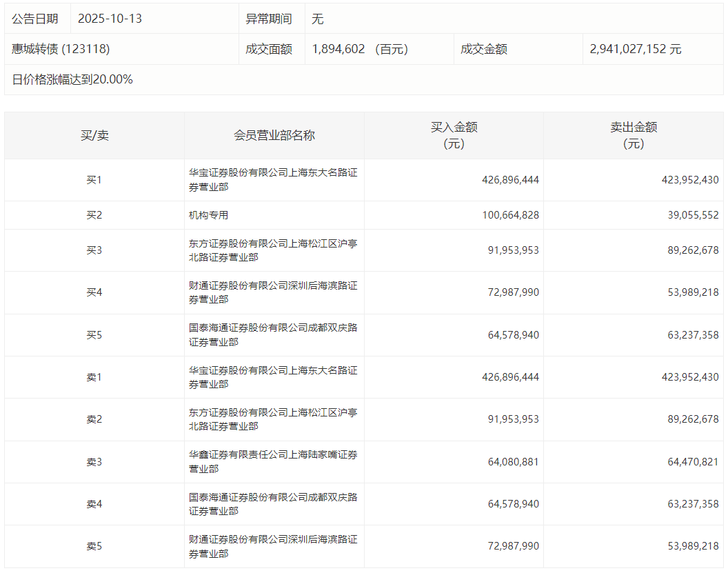Click the 日价格涨幅达到20.00% reason text

coord(72,79)
